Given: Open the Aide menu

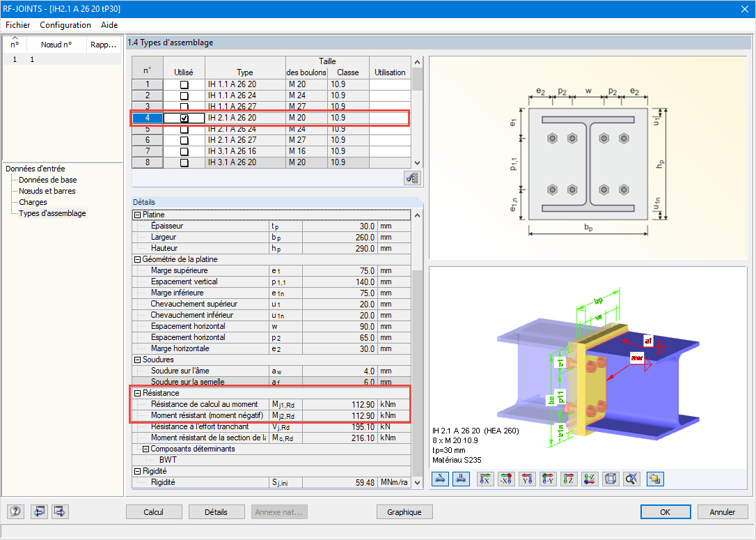Looking at the screenshot, I should [109, 25].
